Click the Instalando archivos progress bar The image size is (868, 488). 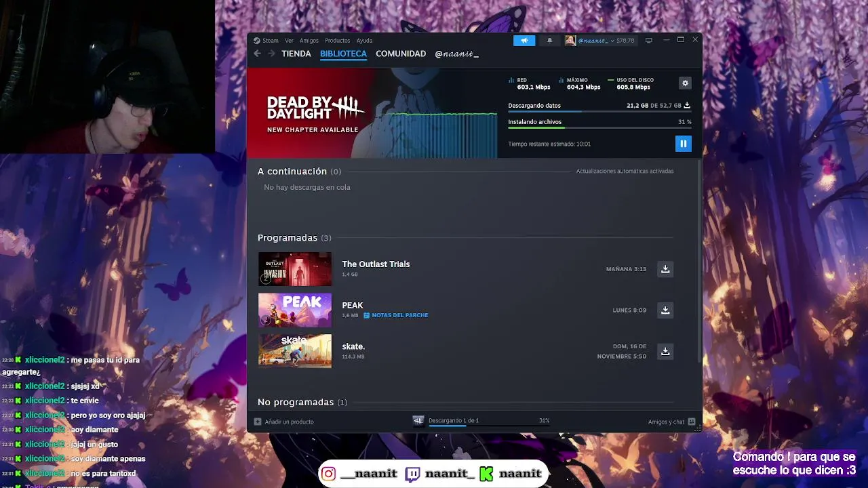[599, 127]
